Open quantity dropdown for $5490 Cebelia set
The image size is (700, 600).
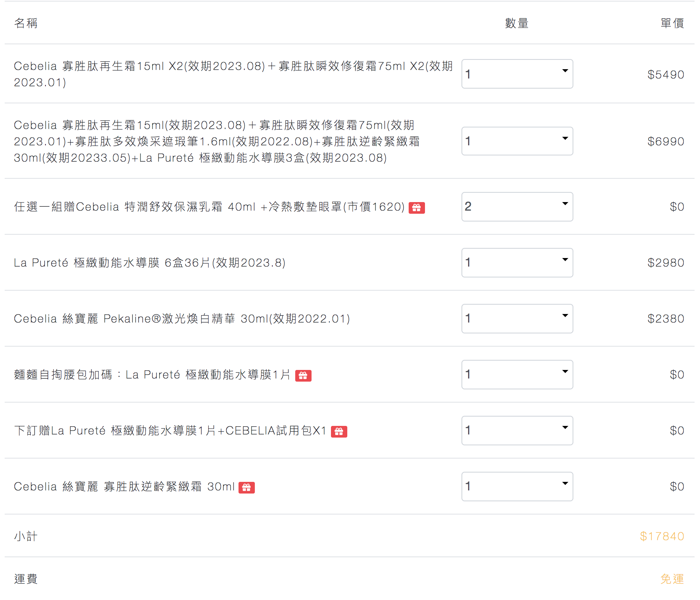(517, 74)
